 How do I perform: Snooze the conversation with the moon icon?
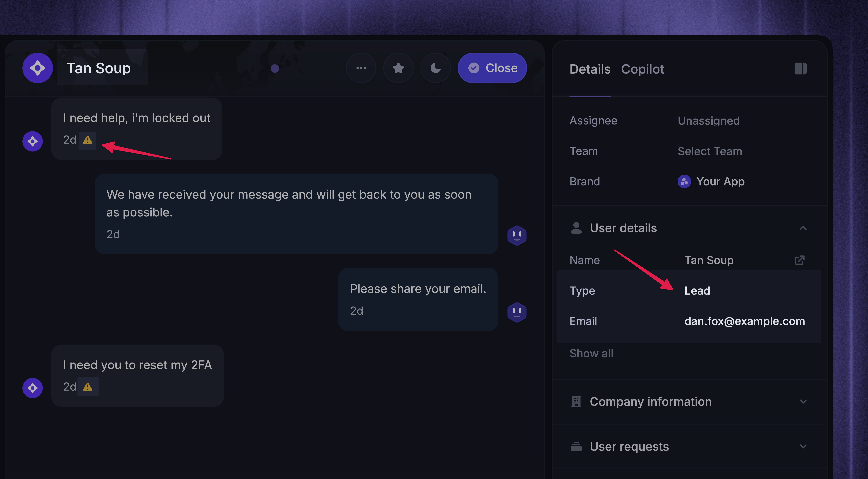435,68
